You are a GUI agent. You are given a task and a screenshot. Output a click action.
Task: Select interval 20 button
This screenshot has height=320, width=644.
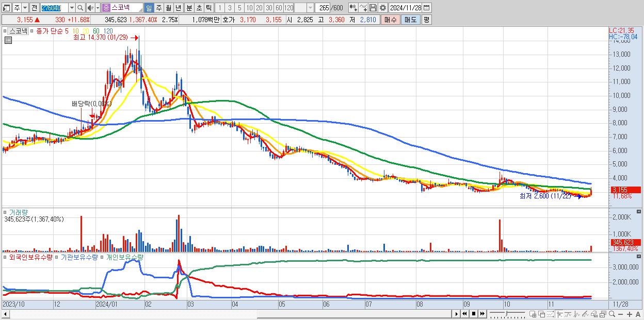pos(259,8)
